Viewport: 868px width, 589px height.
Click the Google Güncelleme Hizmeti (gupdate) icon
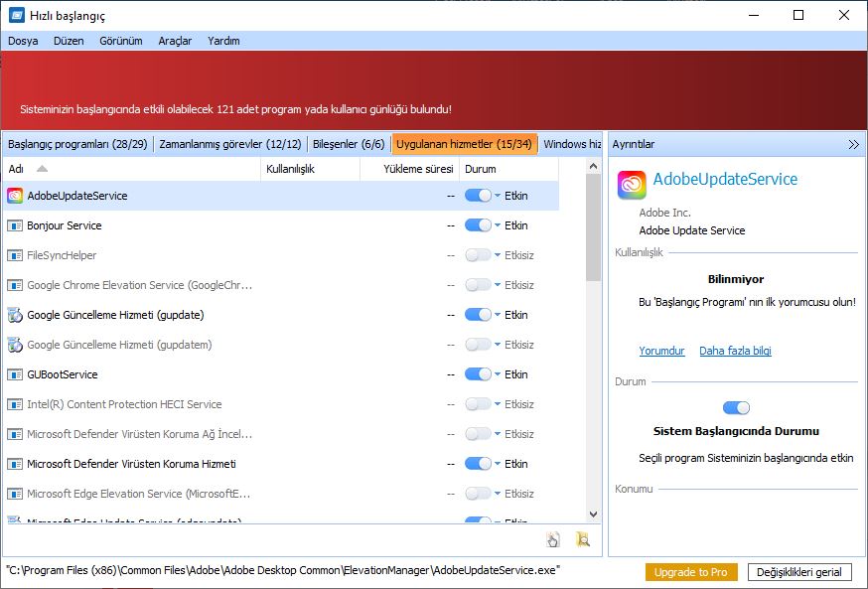(15, 315)
